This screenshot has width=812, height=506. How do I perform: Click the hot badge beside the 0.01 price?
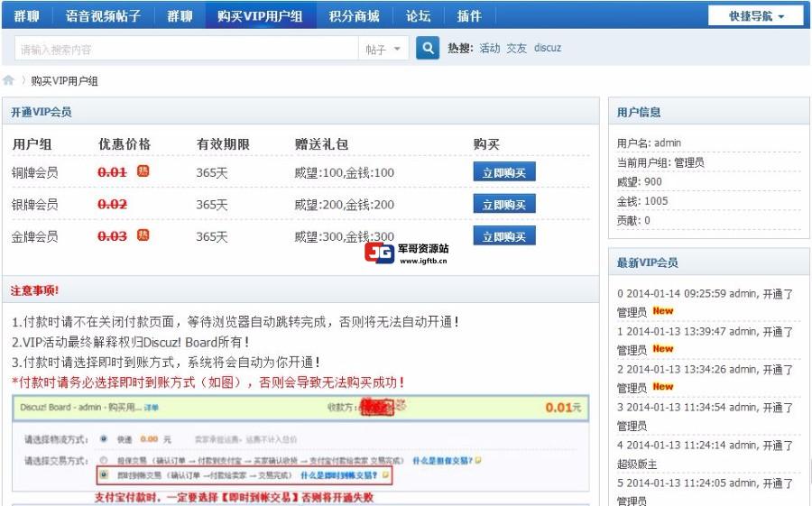(x=143, y=171)
